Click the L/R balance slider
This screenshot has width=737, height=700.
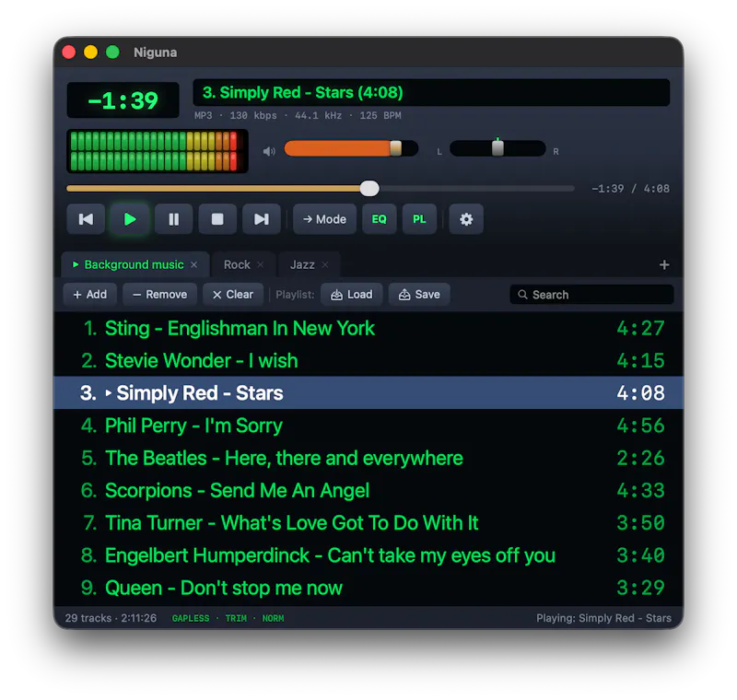[497, 148]
